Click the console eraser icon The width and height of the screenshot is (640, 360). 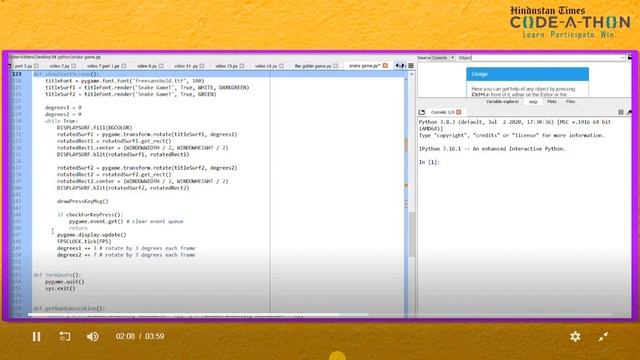pos(629,112)
